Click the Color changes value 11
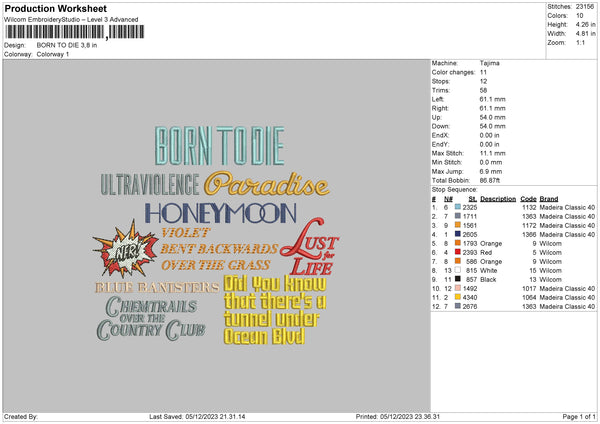Viewport: 600px width, 424px height. [483, 72]
